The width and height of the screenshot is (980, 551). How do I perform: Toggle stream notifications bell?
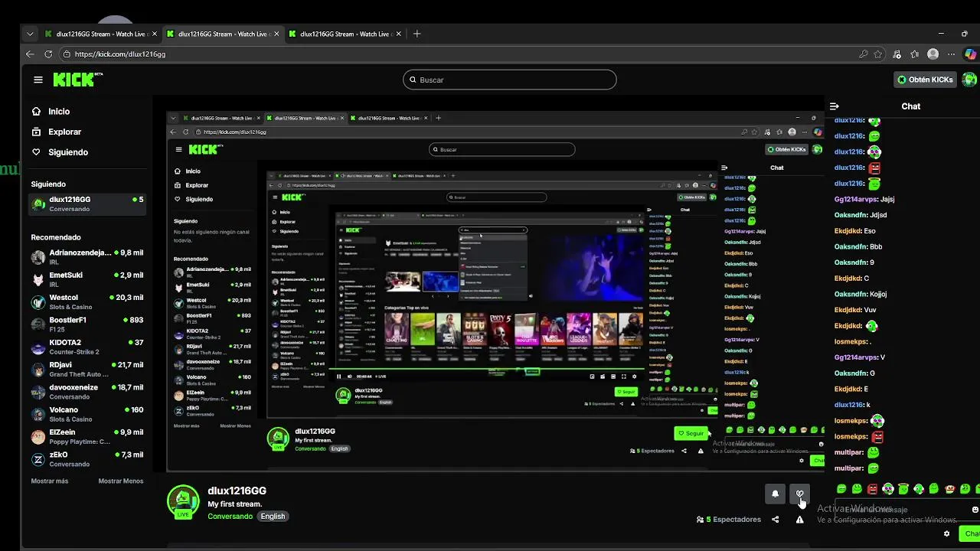point(775,494)
